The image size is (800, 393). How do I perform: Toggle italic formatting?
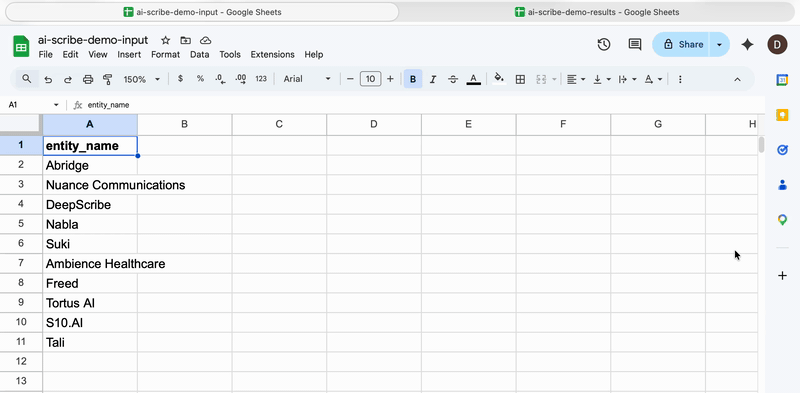click(x=433, y=79)
